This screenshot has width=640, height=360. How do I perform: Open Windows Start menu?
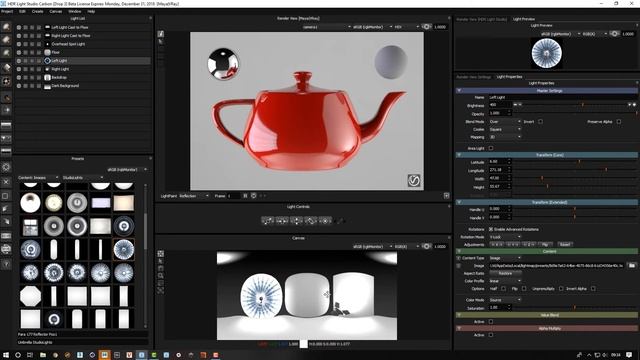point(6,355)
